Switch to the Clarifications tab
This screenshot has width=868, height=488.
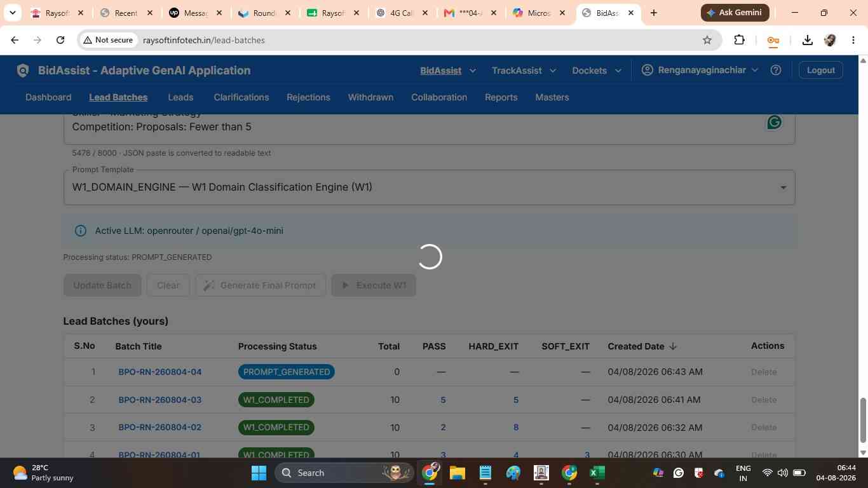point(241,97)
